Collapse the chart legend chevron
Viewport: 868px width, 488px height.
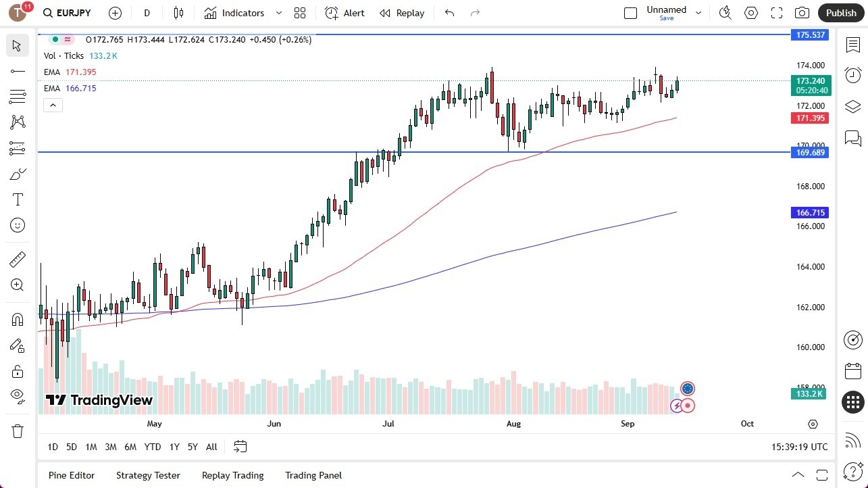53,105
